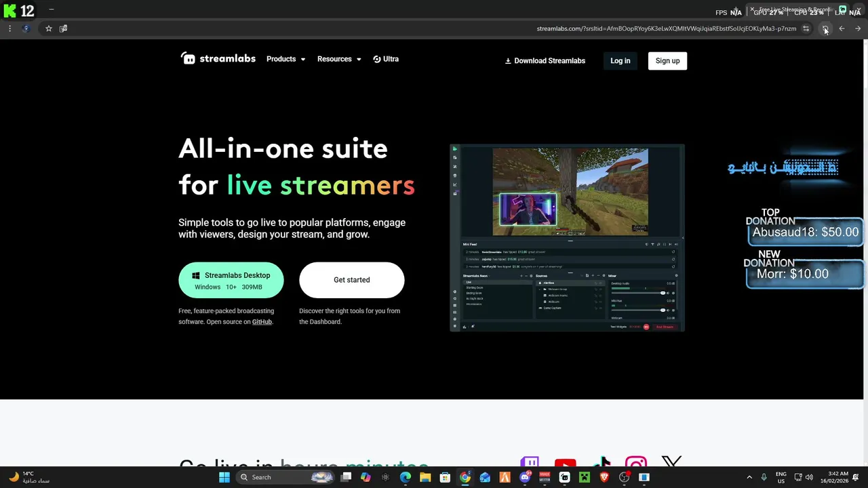This screenshot has width=868, height=488.
Task: Click Download Streamlabs in the header
Action: tap(545, 61)
